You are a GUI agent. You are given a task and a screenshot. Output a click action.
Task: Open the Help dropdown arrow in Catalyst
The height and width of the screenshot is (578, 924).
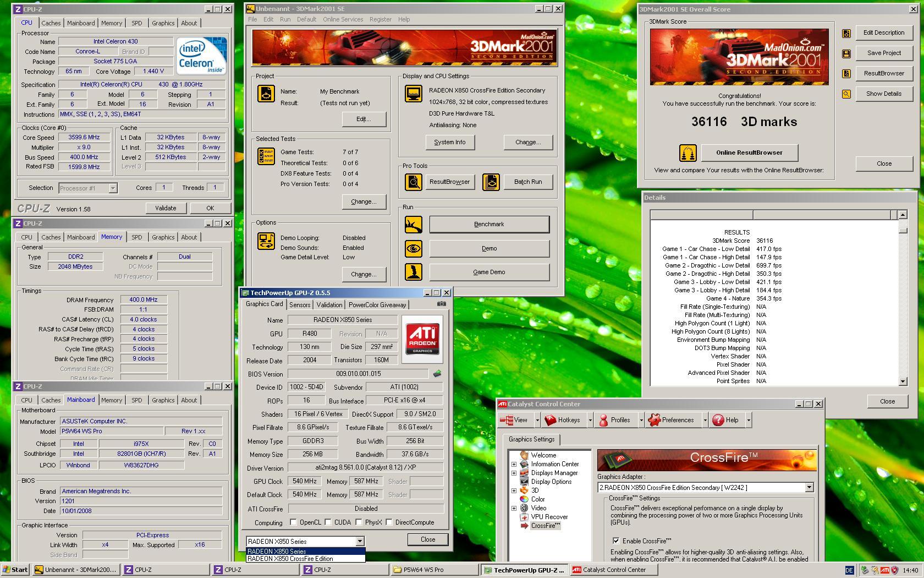pos(748,420)
